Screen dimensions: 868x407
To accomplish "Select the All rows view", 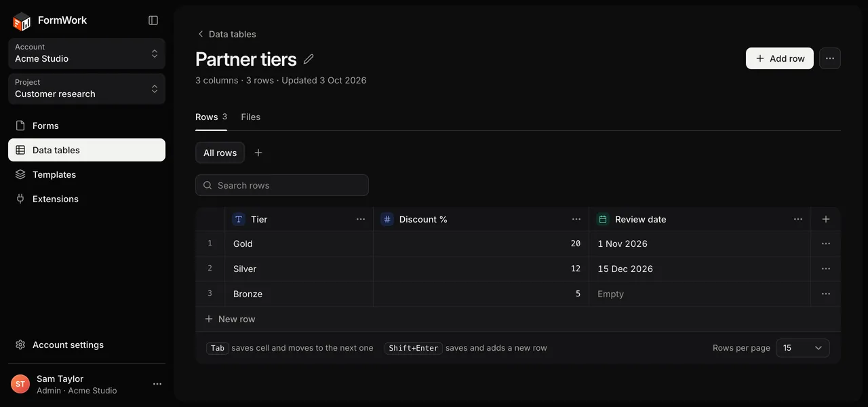I will pos(220,153).
